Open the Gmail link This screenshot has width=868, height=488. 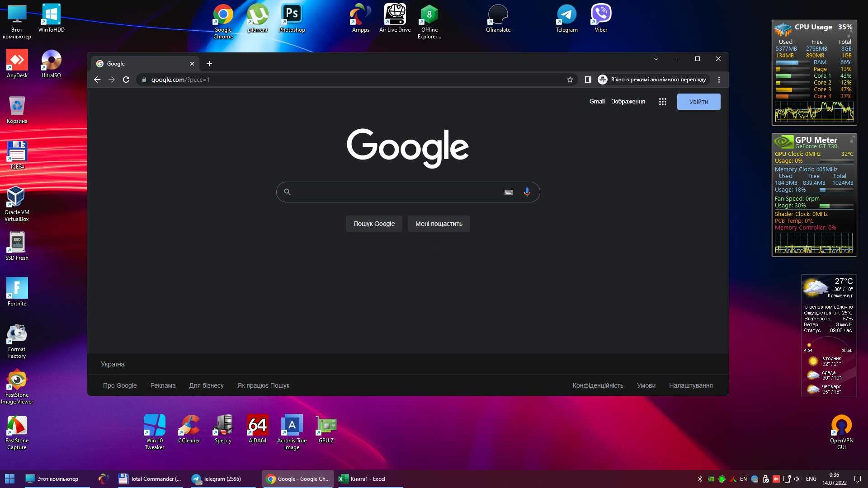pyautogui.click(x=597, y=102)
